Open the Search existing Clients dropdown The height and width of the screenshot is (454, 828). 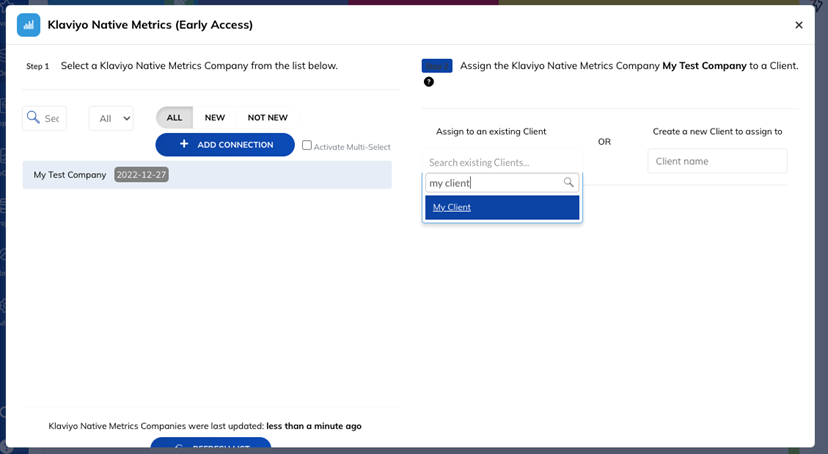pos(502,162)
